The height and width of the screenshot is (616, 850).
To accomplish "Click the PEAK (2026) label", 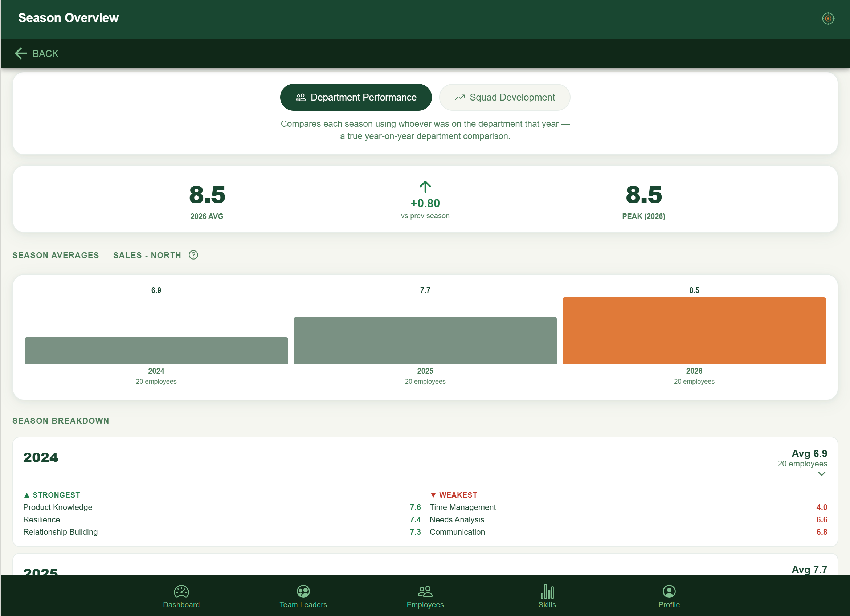I will point(643,216).
